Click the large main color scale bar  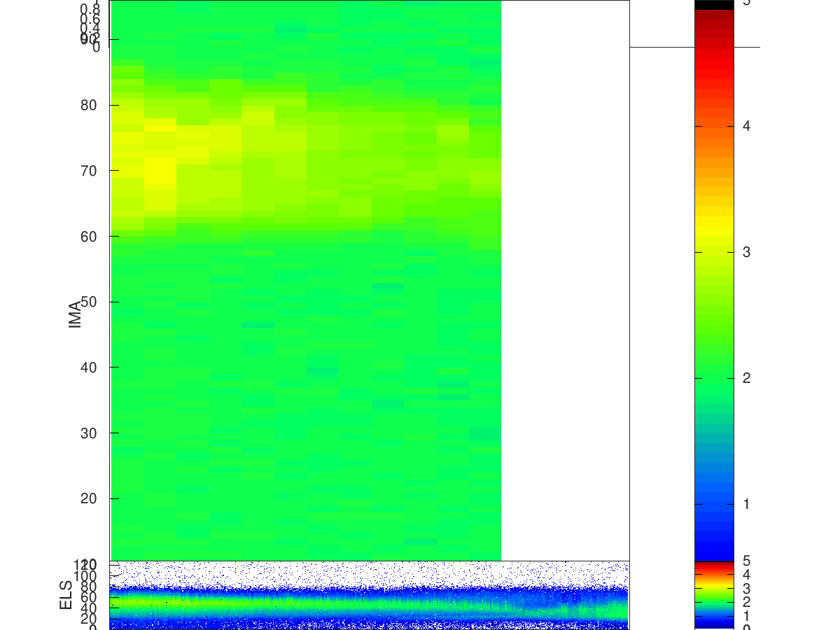(x=714, y=280)
